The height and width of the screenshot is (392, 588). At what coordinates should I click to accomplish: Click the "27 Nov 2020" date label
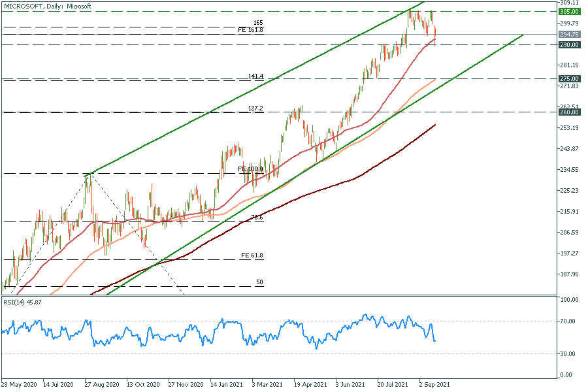coord(186,385)
